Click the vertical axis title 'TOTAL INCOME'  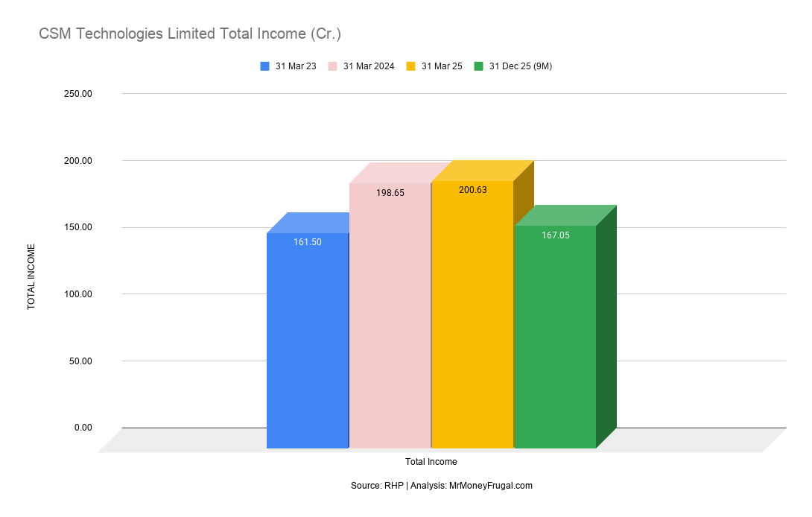[x=31, y=276]
